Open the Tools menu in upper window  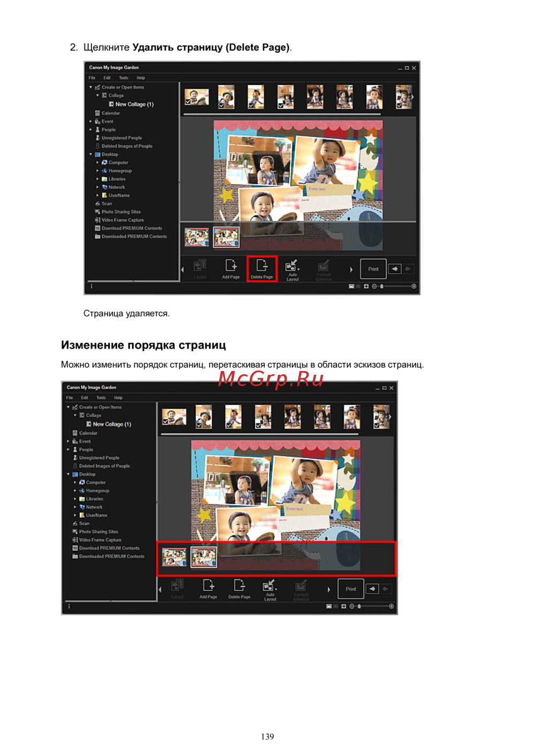[124, 78]
